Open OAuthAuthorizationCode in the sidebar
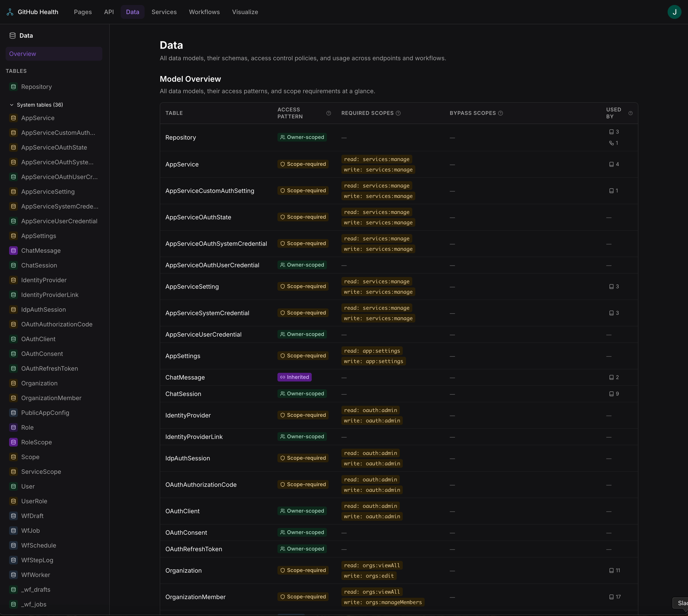This screenshot has height=616, width=688. (x=54, y=324)
